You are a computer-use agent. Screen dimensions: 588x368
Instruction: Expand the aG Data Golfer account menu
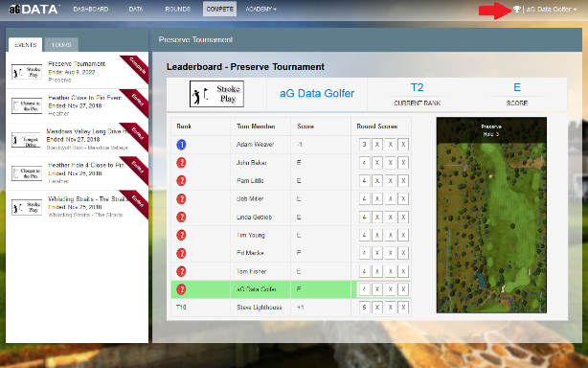pyautogui.click(x=552, y=9)
